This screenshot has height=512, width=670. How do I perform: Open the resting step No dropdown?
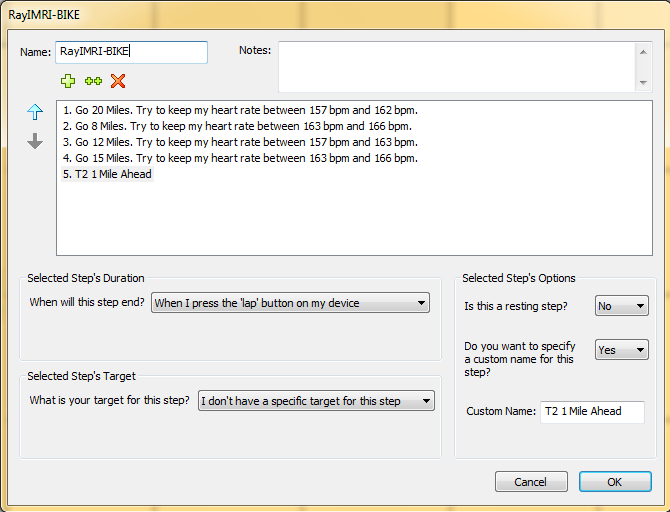(622, 306)
